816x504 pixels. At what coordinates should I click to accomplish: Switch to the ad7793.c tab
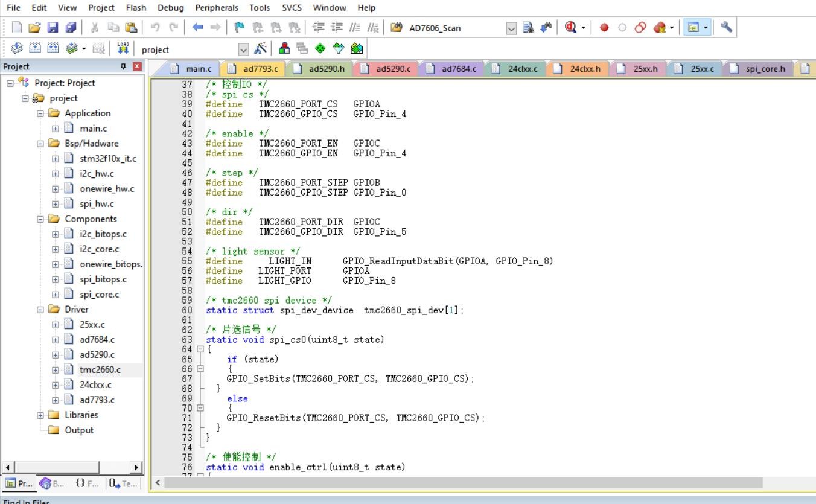click(253, 69)
